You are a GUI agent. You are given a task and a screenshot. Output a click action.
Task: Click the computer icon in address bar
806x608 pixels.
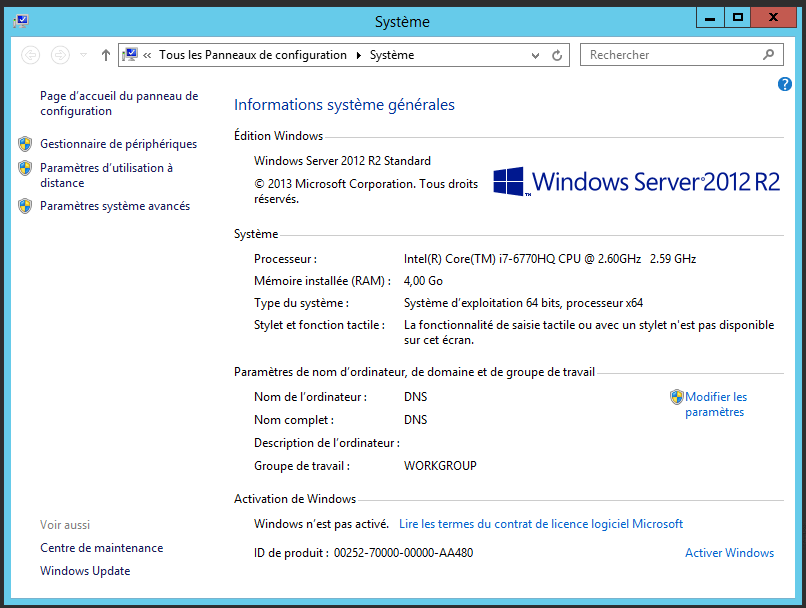click(x=131, y=54)
